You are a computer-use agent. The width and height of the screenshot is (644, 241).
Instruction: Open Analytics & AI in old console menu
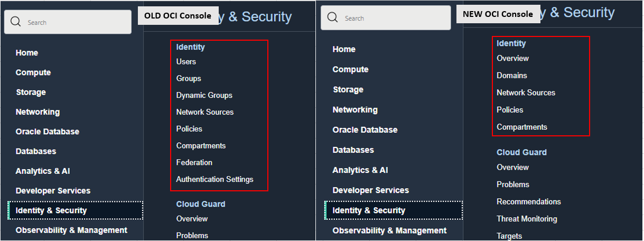click(43, 171)
